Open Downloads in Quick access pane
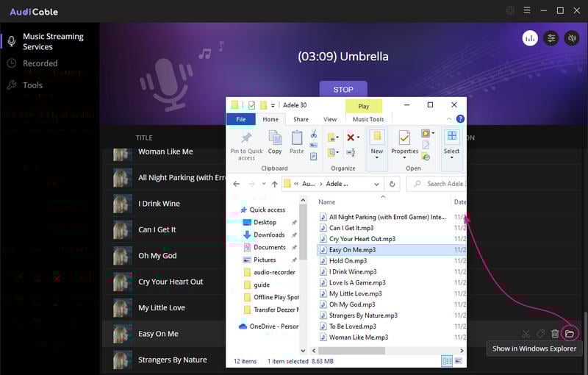588x375 pixels. (x=269, y=235)
